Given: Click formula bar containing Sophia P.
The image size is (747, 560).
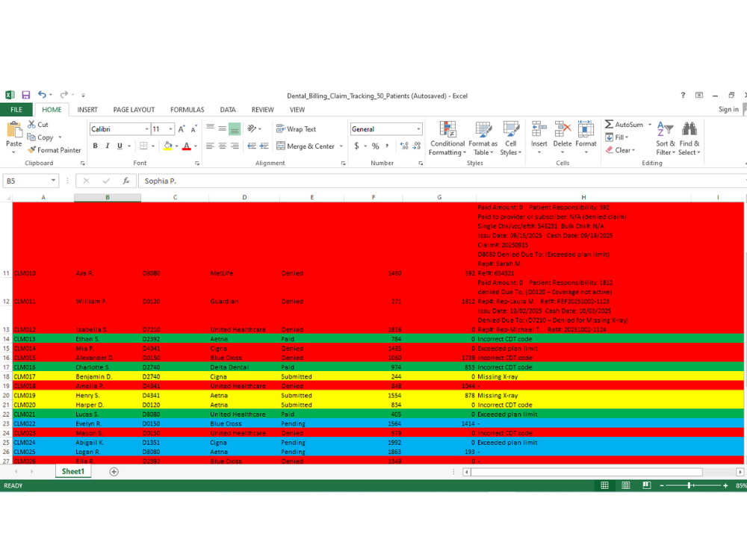Looking at the screenshot, I should tap(441, 181).
